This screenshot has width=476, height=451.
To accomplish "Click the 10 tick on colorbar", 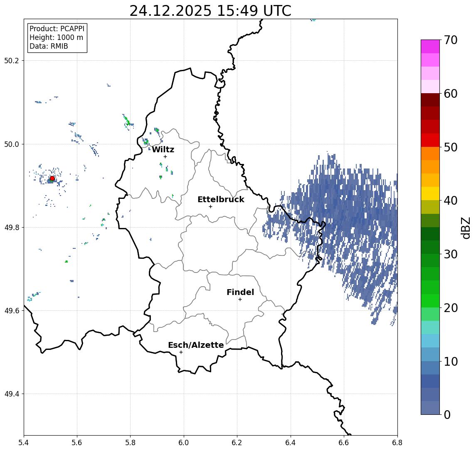I will tap(451, 361).
